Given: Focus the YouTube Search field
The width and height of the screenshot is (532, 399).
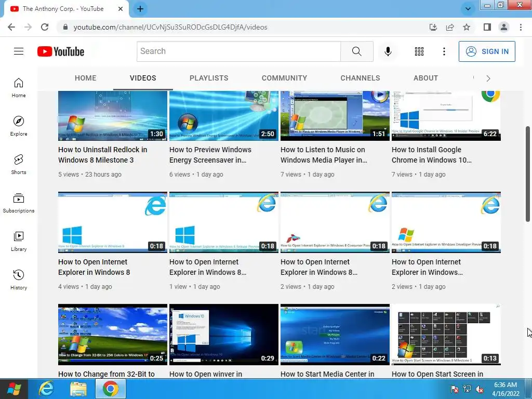Looking at the screenshot, I should (238, 51).
